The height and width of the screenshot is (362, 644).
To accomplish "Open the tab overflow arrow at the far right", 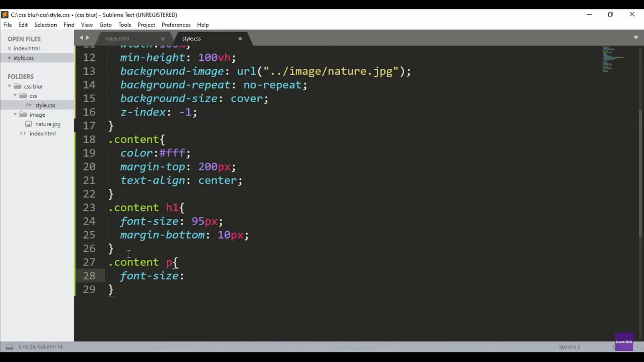I will click(x=636, y=37).
